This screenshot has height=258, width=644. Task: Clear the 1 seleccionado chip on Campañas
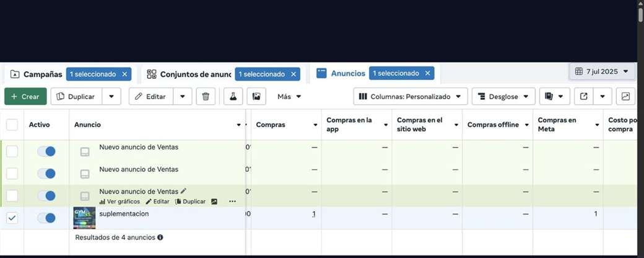(124, 74)
